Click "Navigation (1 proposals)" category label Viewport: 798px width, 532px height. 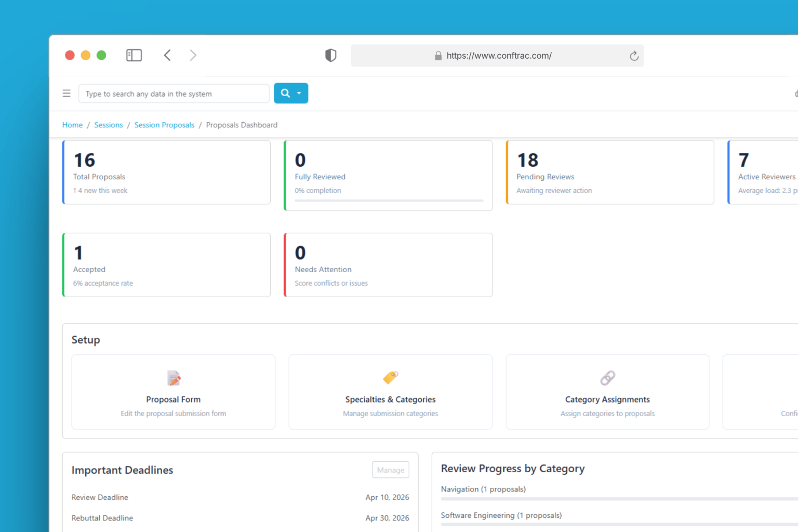(483, 489)
